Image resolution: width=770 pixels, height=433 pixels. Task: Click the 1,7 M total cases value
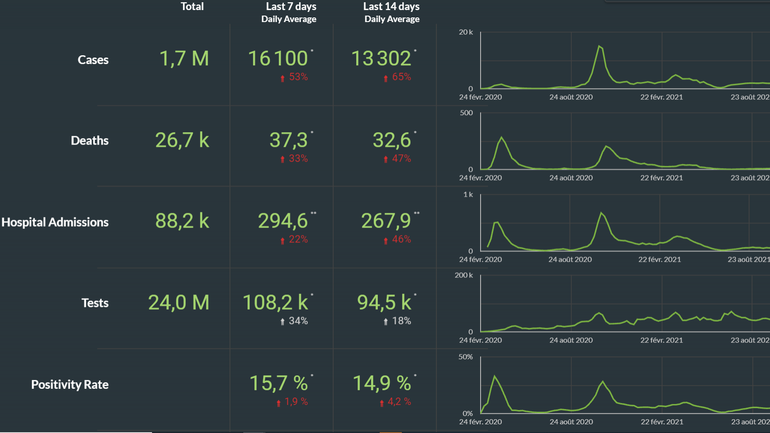[184, 59]
